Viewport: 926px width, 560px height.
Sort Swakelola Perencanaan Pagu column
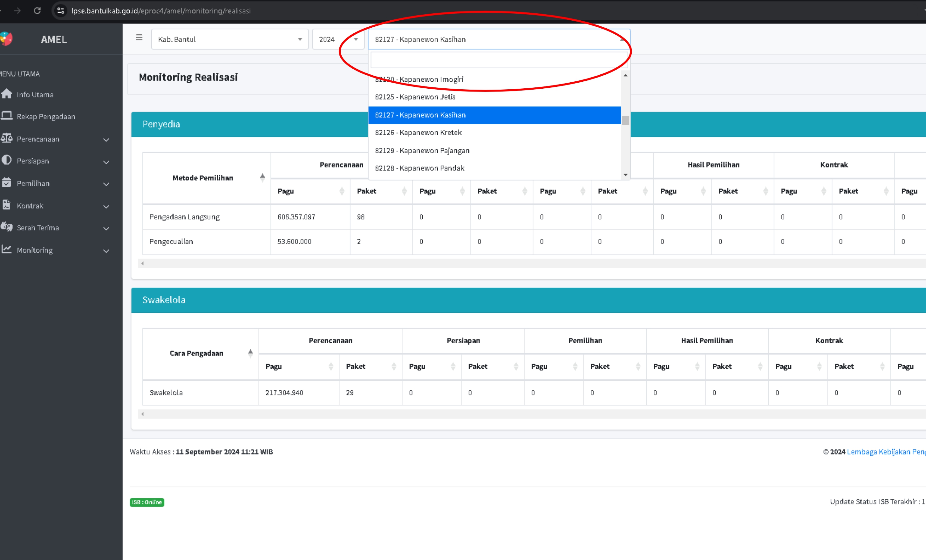point(331,366)
